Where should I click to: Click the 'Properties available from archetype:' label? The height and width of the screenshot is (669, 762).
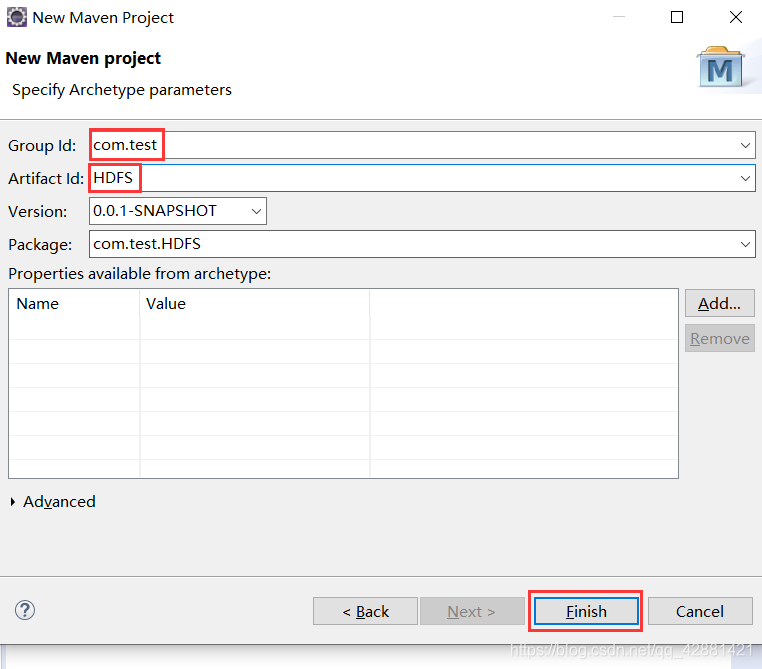tap(139, 274)
